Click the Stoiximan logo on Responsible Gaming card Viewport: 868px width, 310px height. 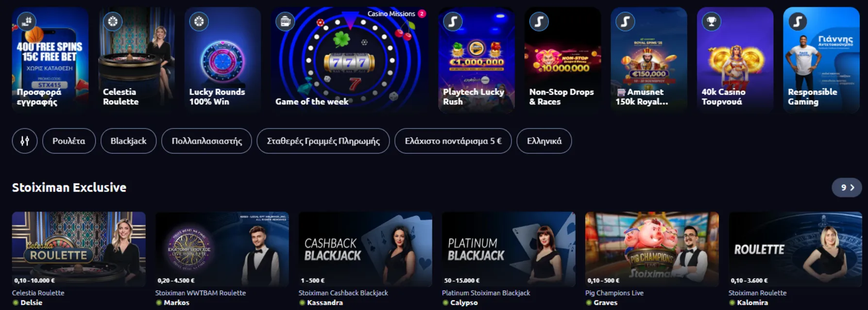pyautogui.click(x=798, y=21)
